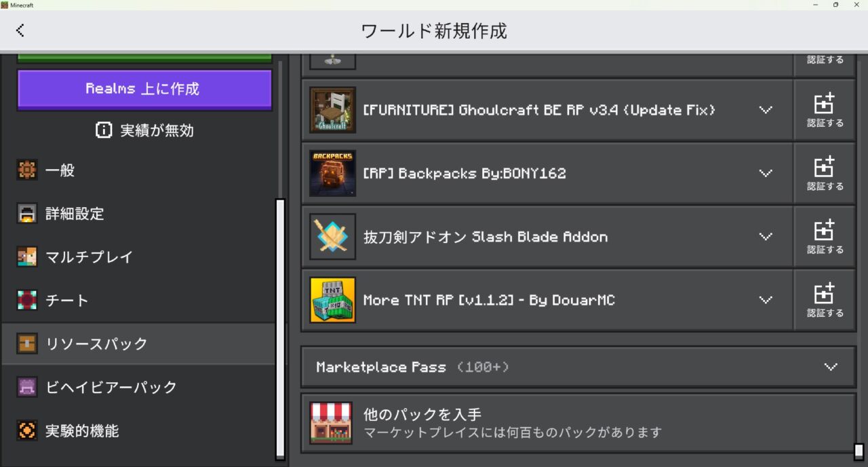Click the marketplace shop stall icon
Screen dimensions: 868x467
point(331,423)
